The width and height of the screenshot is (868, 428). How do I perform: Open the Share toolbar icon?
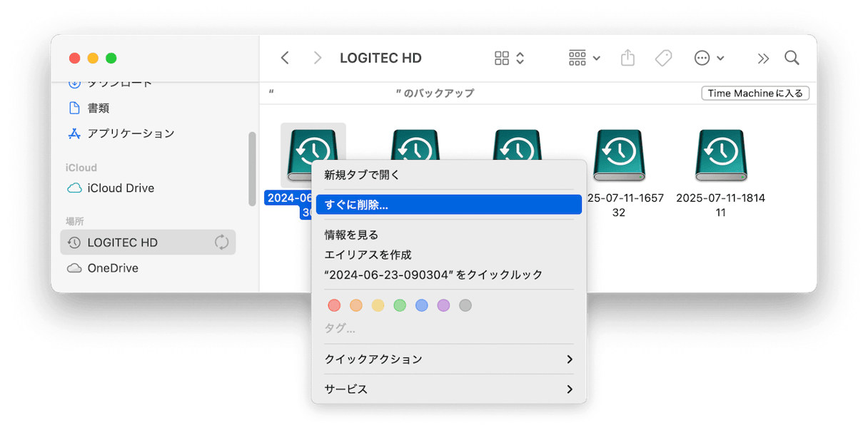click(627, 58)
